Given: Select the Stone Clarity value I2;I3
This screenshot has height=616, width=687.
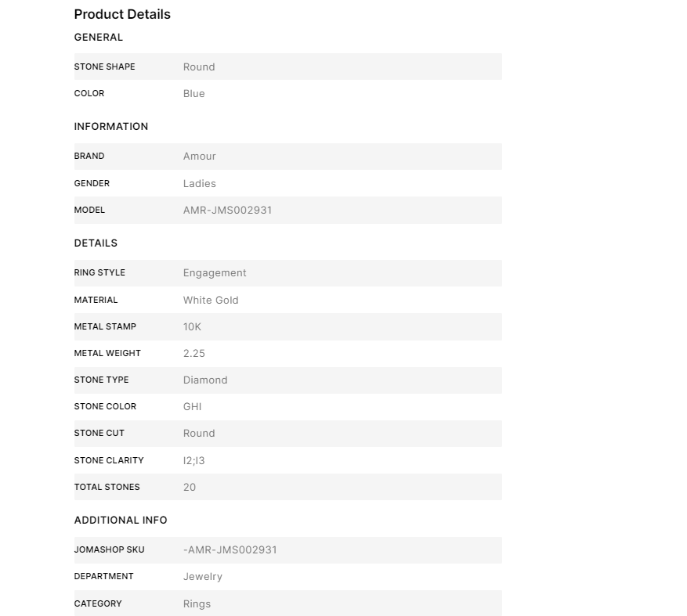Looking at the screenshot, I should click(x=194, y=460).
